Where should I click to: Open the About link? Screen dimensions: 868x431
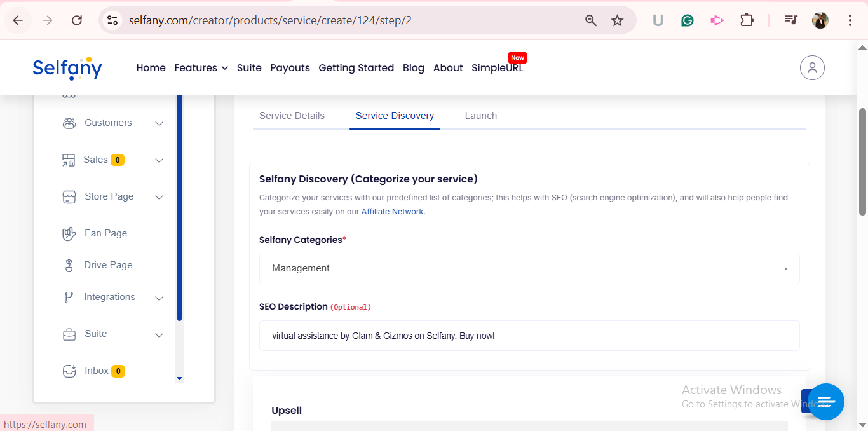(x=448, y=68)
